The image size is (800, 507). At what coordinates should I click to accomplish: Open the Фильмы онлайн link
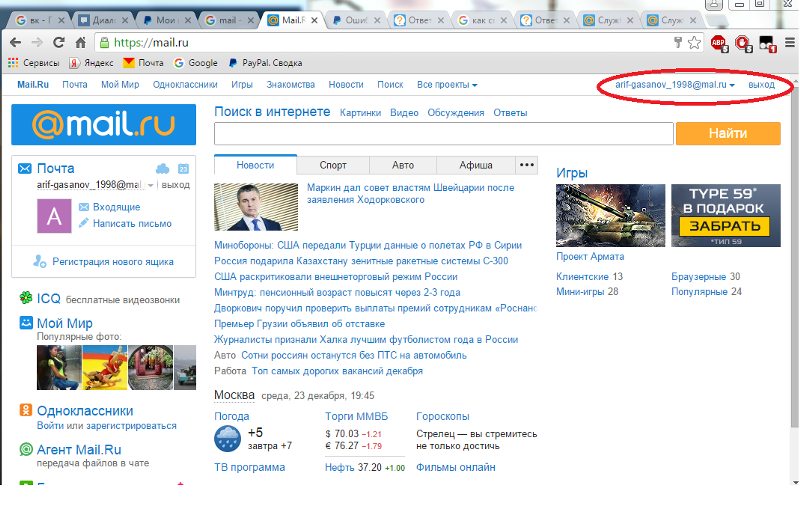tap(456, 467)
